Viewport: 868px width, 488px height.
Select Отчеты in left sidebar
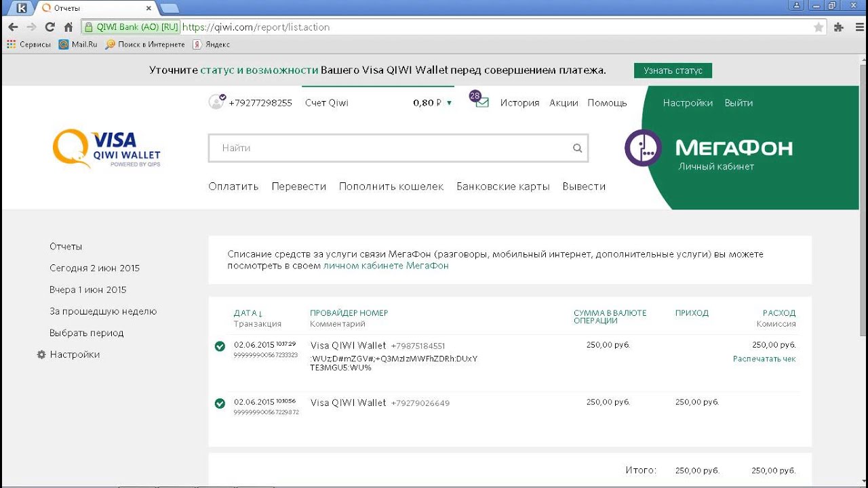click(66, 247)
